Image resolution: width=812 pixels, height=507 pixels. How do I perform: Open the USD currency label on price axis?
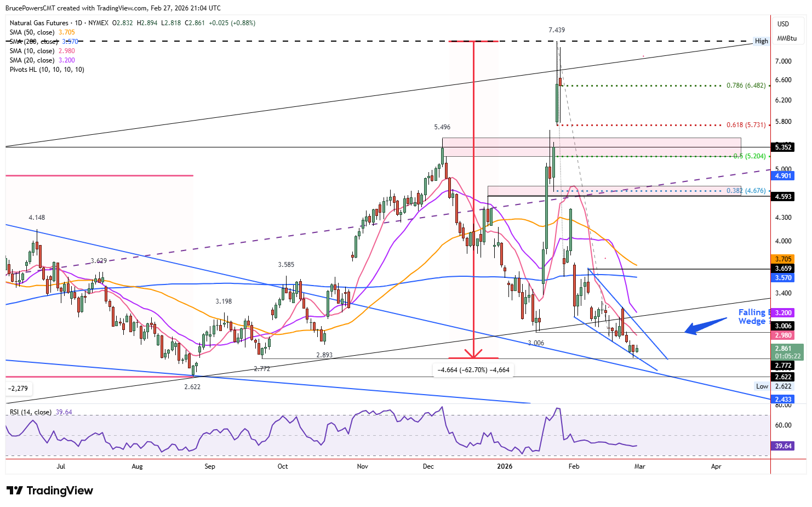pos(783,24)
